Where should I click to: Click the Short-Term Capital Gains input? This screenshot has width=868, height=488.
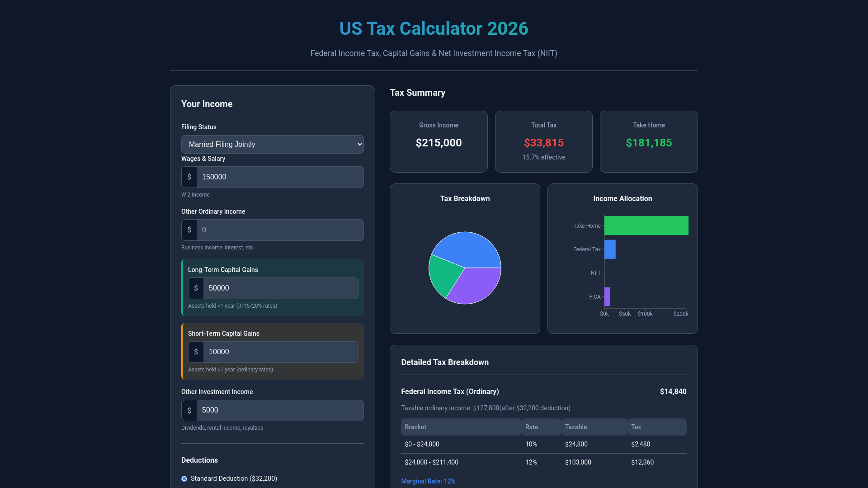point(280,352)
